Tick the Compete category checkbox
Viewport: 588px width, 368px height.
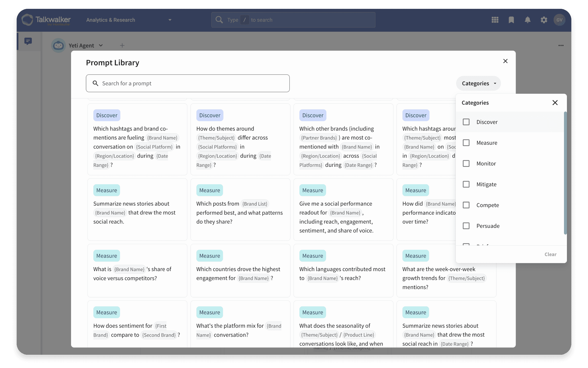coord(466,205)
